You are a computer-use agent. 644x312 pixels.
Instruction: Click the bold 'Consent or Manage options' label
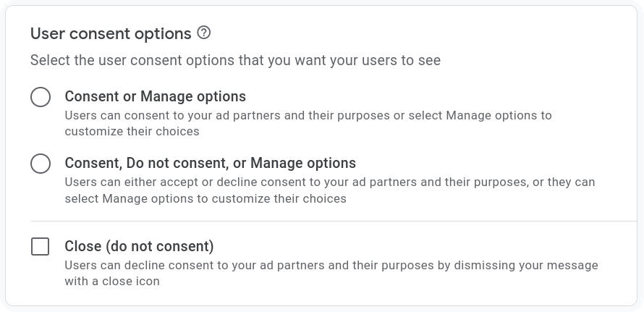coord(156,96)
